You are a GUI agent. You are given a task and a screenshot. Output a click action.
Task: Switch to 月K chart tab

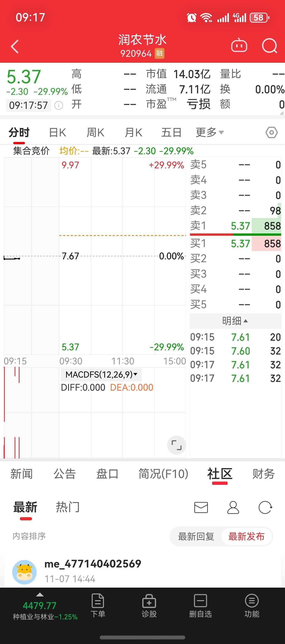pyautogui.click(x=134, y=132)
